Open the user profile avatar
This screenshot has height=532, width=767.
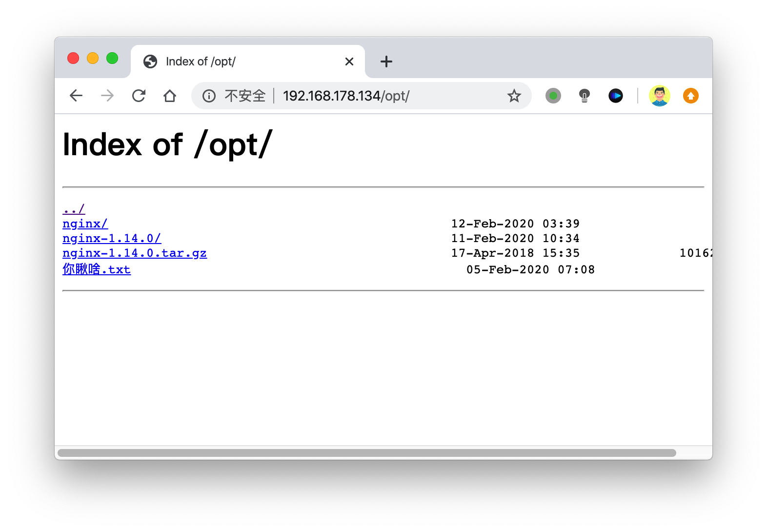click(660, 96)
